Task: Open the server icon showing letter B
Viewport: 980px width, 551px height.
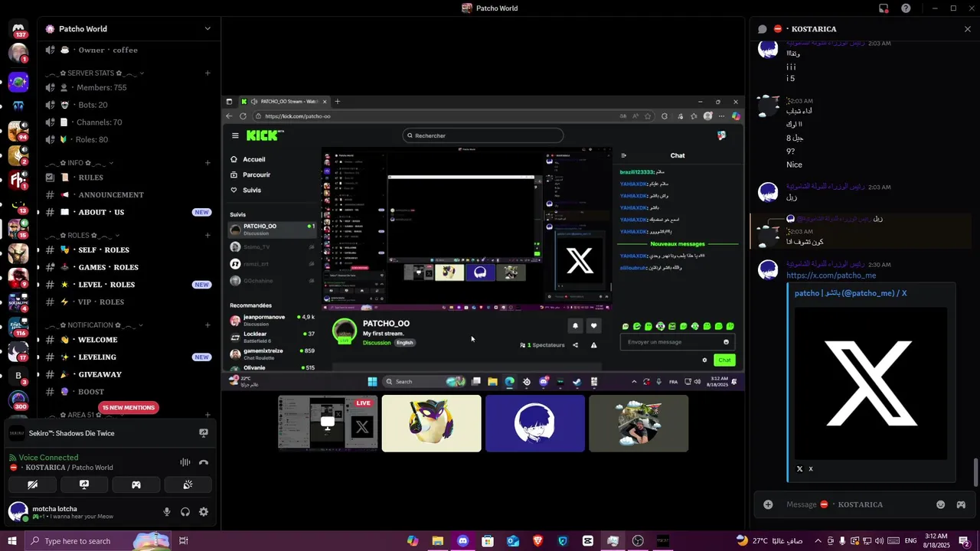Action: click(x=18, y=376)
